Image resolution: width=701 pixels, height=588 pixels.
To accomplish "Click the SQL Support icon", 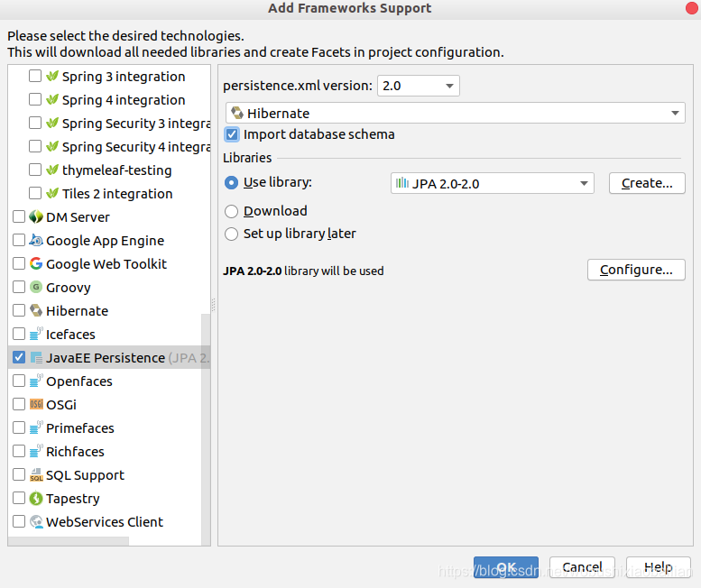I will pyautogui.click(x=36, y=474).
